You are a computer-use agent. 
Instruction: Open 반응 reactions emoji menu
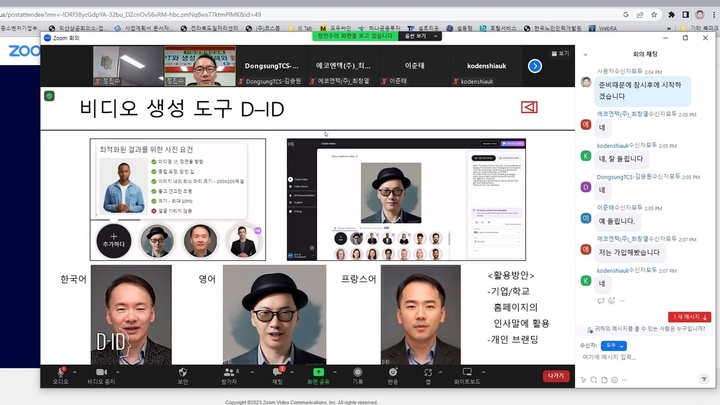tap(393, 376)
